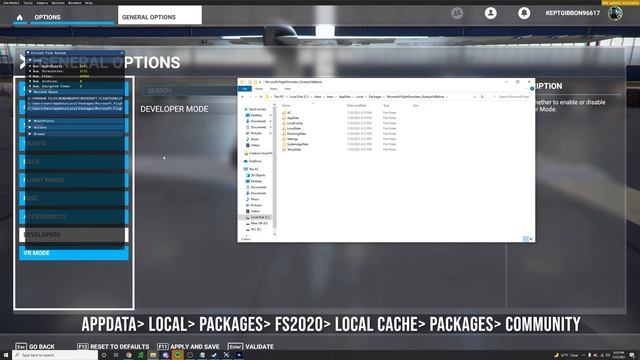Select the Settings folder in File Explorer
Viewport: 640px width, 360px height.
pos(292,139)
